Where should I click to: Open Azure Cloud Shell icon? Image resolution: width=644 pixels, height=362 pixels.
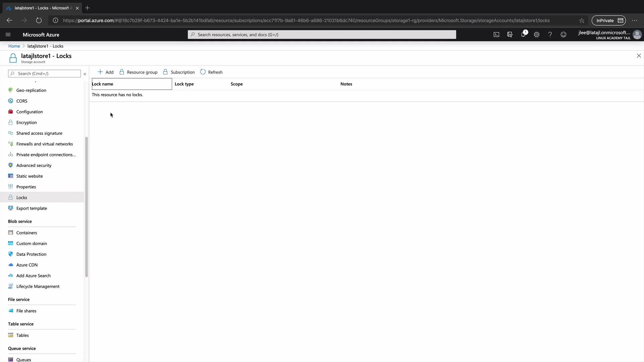tap(496, 35)
